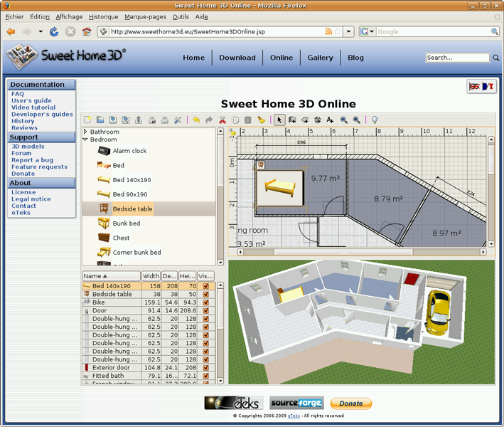Select the Create rooms tool
The image size is (504, 427).
305,120
